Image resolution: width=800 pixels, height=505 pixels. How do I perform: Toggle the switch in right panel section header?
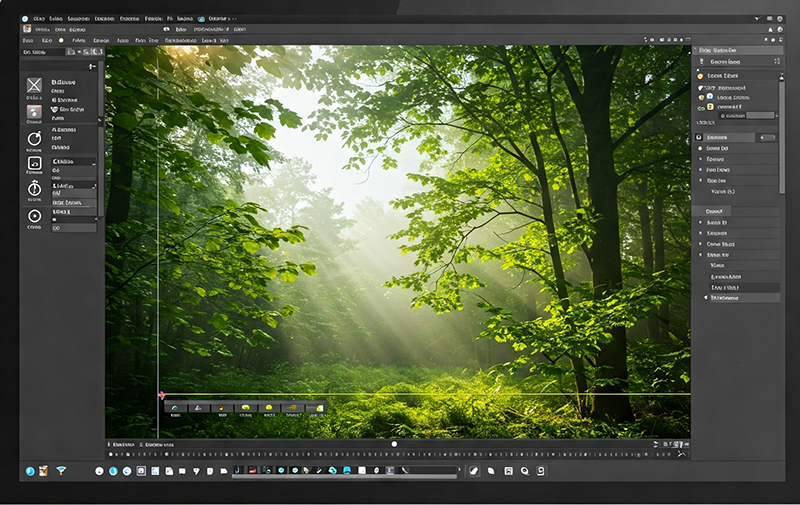point(767,137)
